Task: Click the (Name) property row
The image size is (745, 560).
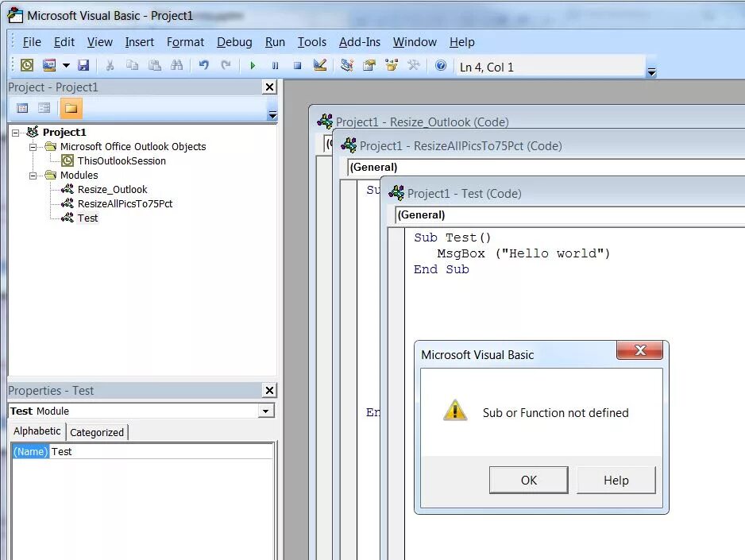Action: [x=142, y=452]
